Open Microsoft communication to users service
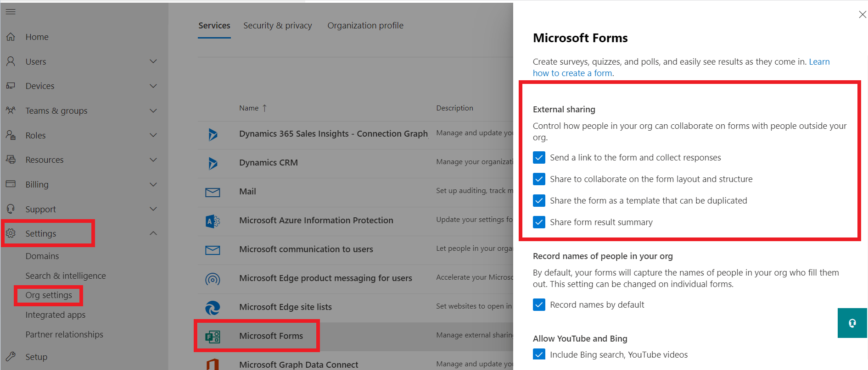 point(306,249)
